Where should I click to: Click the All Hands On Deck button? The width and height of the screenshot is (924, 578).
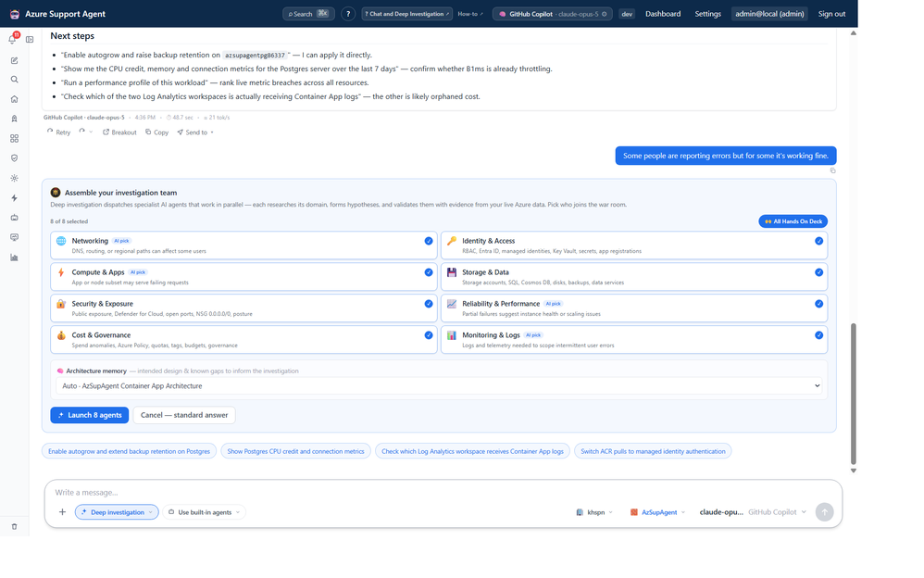(793, 221)
